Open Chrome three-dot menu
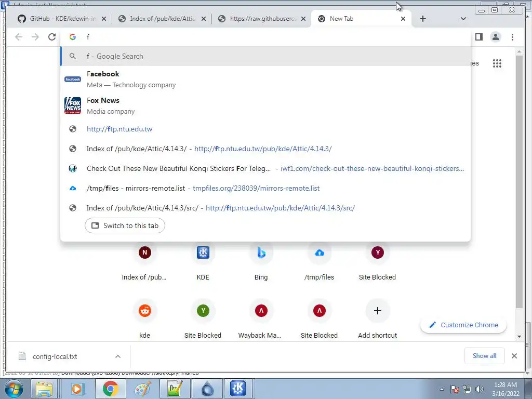The image size is (532, 399). (512, 37)
